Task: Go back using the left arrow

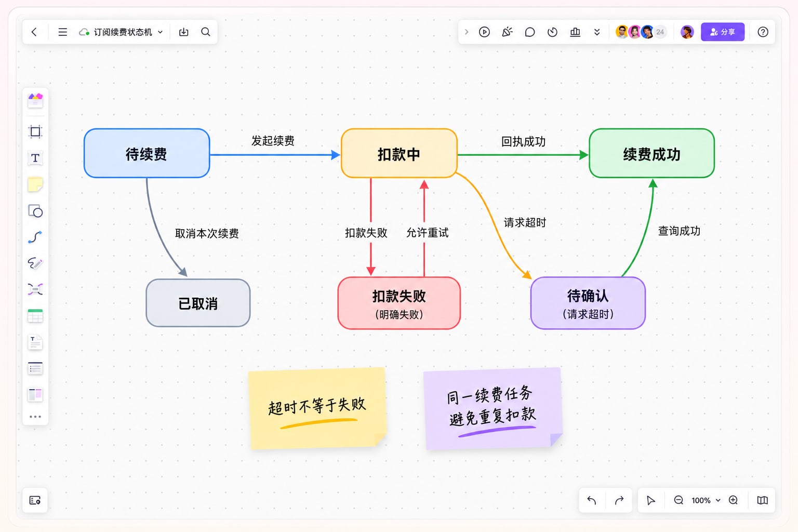Action: pyautogui.click(x=34, y=32)
